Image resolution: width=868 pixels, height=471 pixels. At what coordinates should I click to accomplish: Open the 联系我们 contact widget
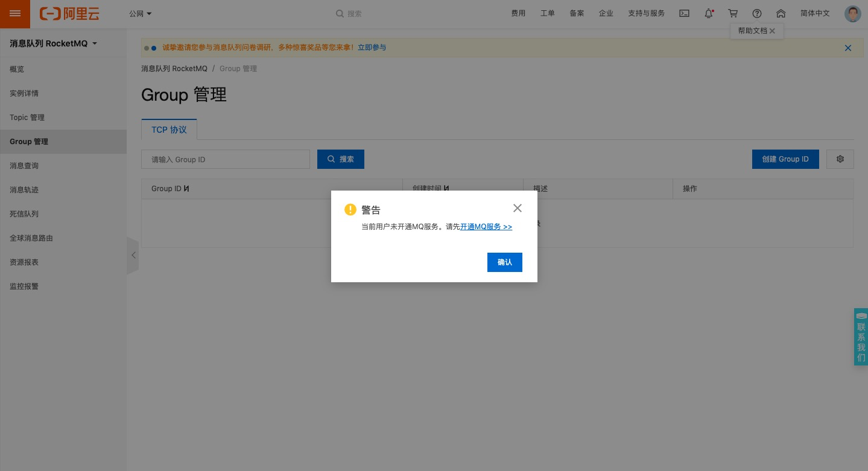[861, 337]
